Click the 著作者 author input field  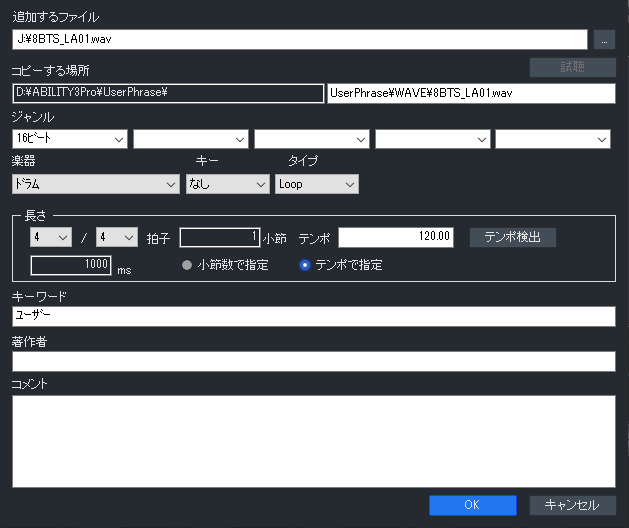(313, 361)
